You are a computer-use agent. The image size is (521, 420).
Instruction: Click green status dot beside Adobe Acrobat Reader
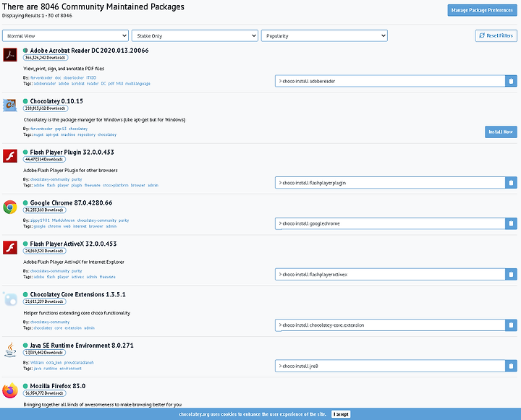25,51
